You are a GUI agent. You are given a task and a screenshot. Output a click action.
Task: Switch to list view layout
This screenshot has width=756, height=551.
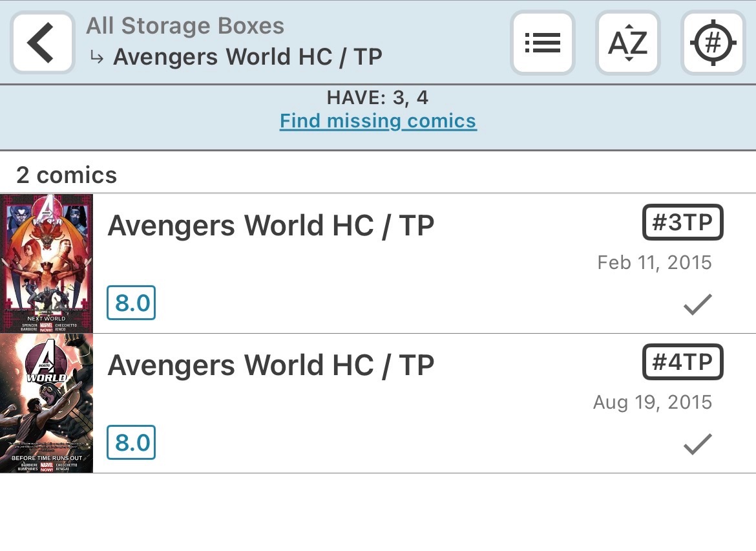coord(542,43)
